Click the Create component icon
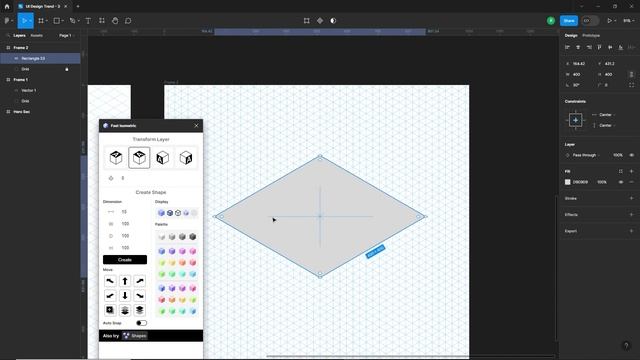 tap(320, 21)
